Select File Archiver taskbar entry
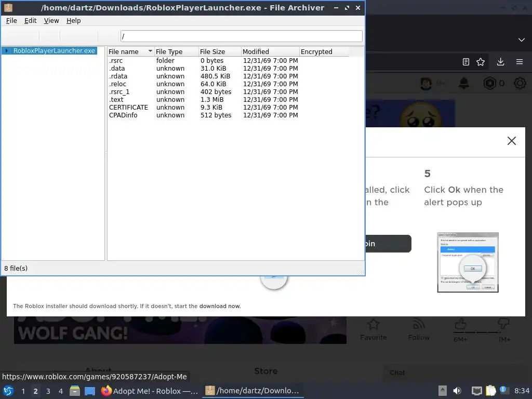This screenshot has width=532, height=399. tap(253, 391)
